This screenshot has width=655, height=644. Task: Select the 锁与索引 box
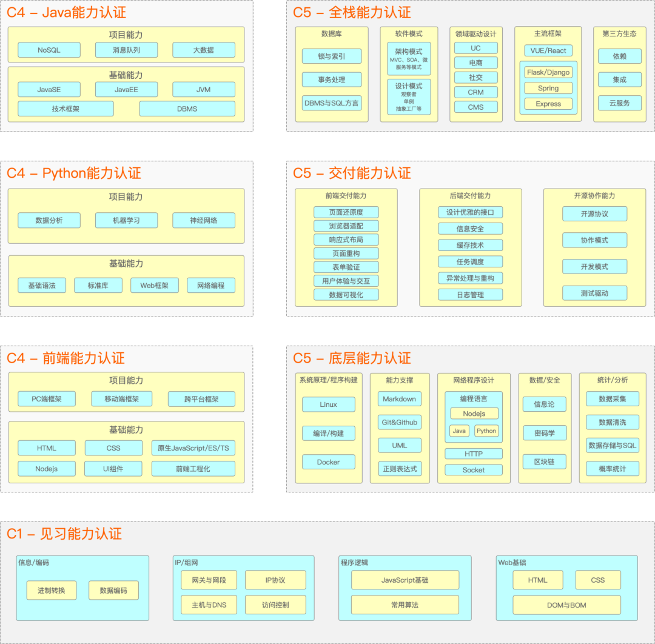332,56
